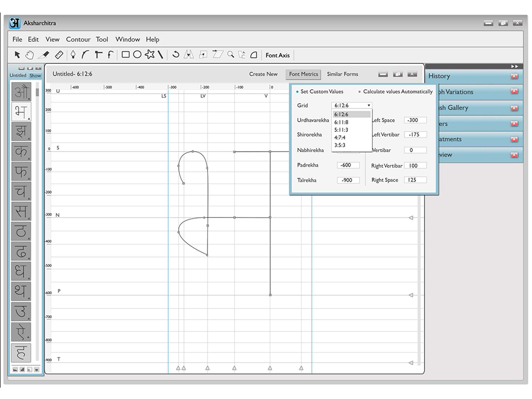Pick the hand pan tool
Image resolution: width=532 pixels, height=399 pixels.
[x=30, y=55]
